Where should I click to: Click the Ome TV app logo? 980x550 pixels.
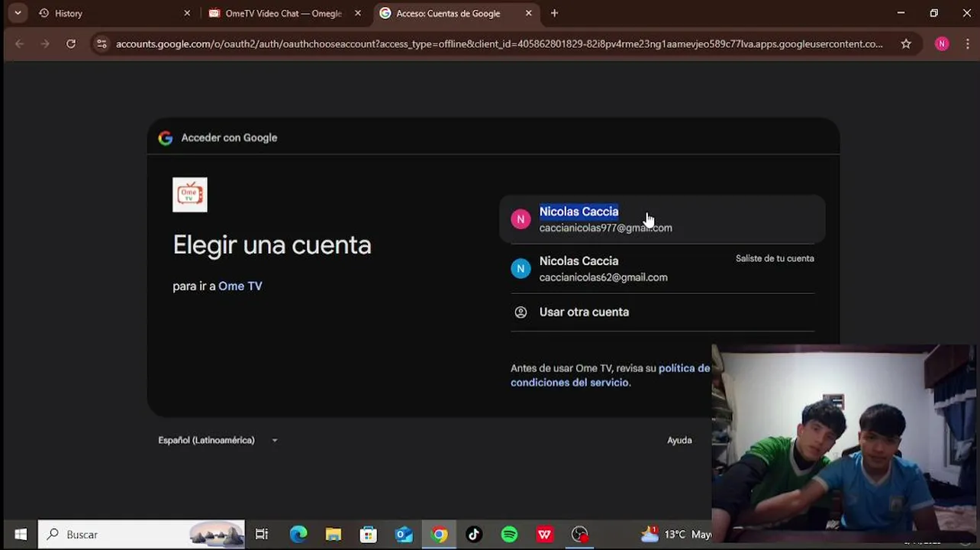tap(190, 195)
